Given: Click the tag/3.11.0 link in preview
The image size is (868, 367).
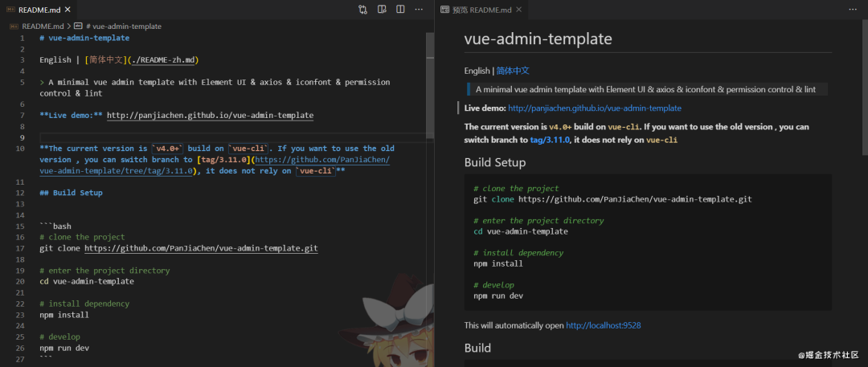Looking at the screenshot, I should [549, 140].
